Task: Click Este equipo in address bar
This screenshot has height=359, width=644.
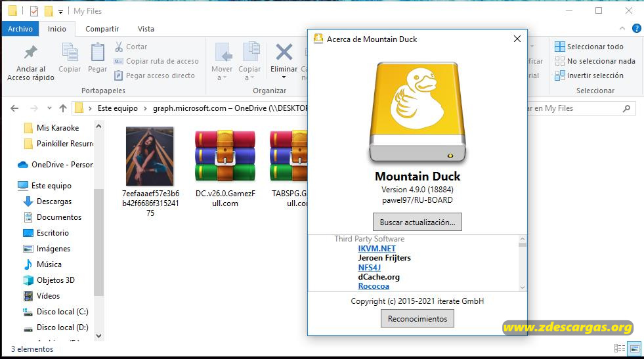Action: pos(118,108)
